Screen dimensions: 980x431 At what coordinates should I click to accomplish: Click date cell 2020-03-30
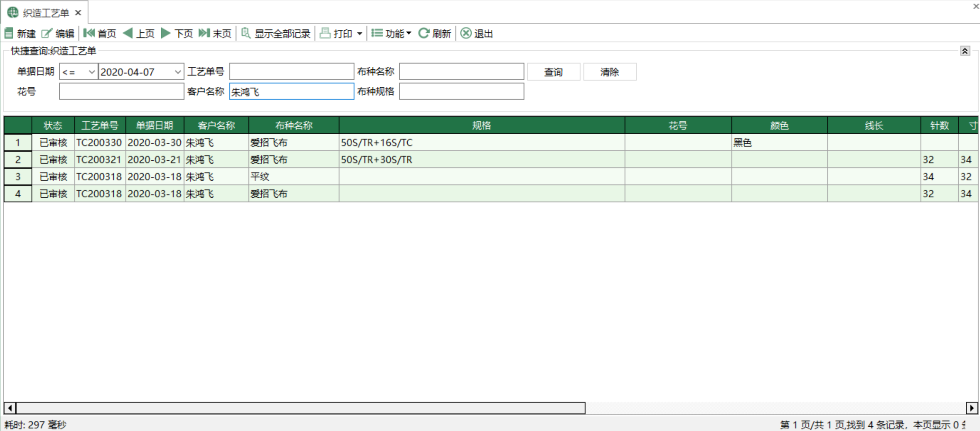coord(155,142)
